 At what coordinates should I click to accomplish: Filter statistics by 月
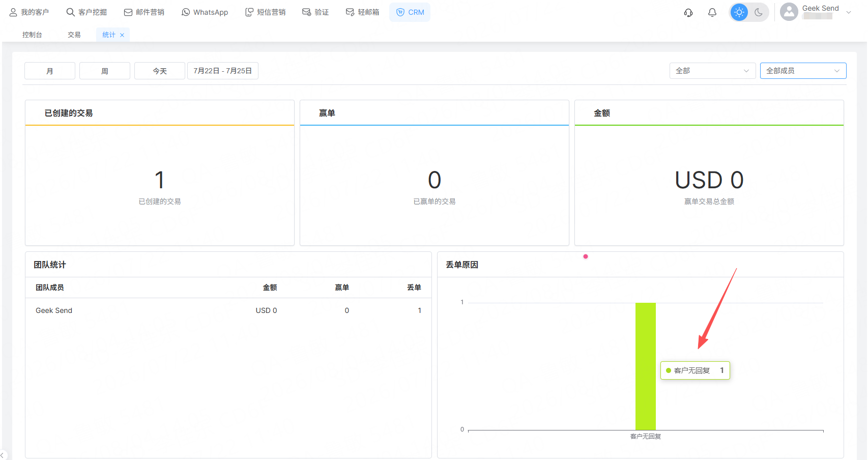coord(50,71)
